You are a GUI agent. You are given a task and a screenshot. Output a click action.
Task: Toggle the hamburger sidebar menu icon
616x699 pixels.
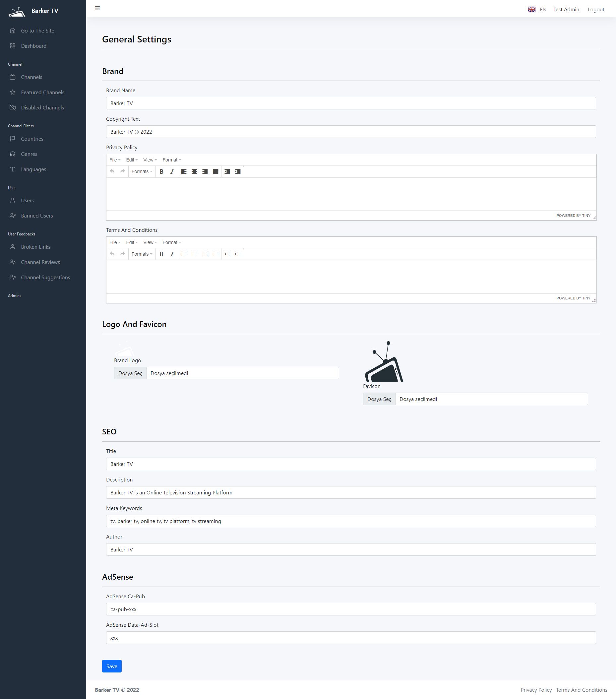click(97, 8)
